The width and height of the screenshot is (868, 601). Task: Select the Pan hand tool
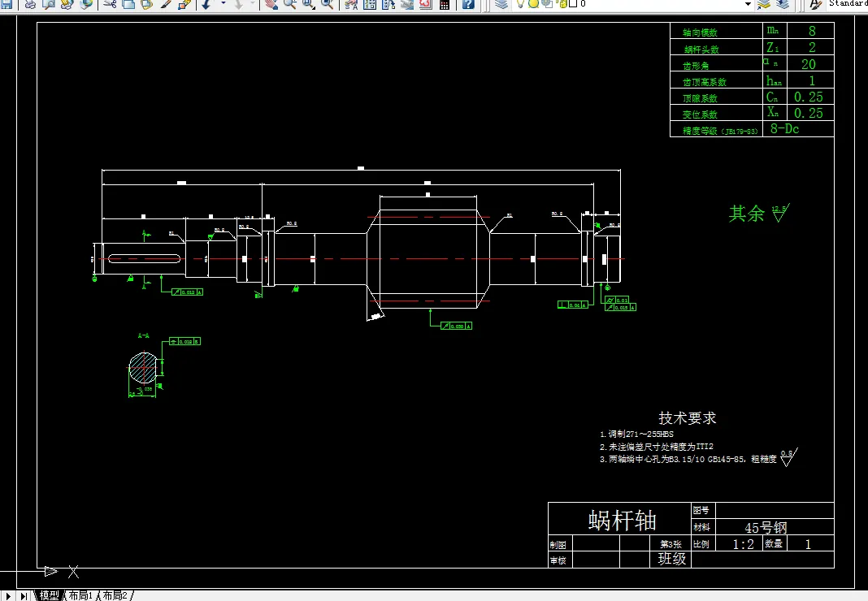click(x=271, y=4)
